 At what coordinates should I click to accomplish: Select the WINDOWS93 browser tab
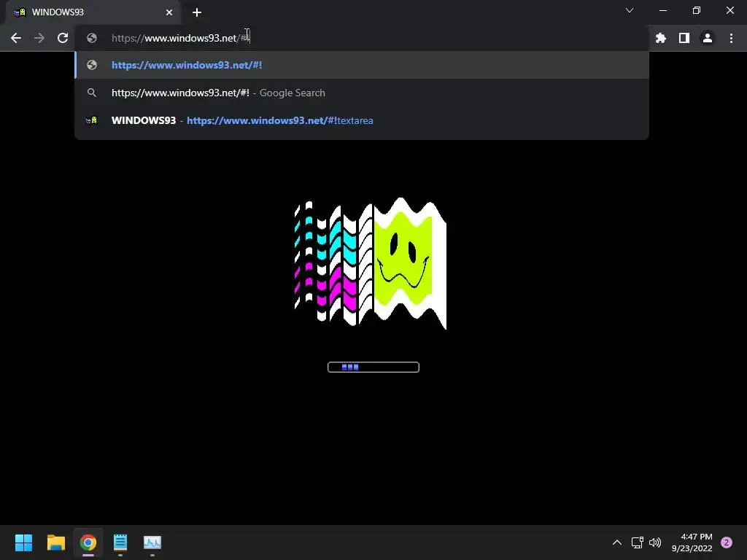coord(93,12)
